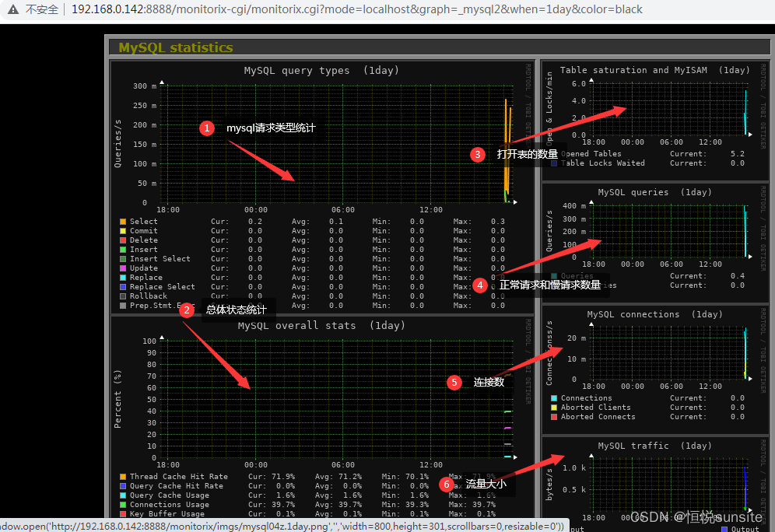Click the dark green Insert Select swatch
Image resolution: width=775 pixels, height=532 pixels.
[x=123, y=259]
